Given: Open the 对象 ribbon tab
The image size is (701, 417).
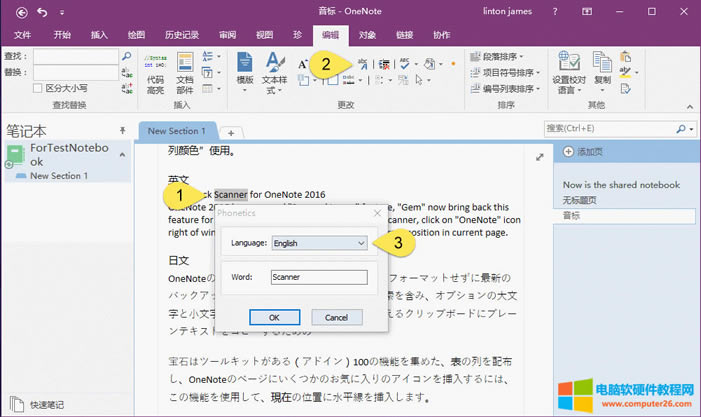Looking at the screenshot, I should tap(367, 34).
